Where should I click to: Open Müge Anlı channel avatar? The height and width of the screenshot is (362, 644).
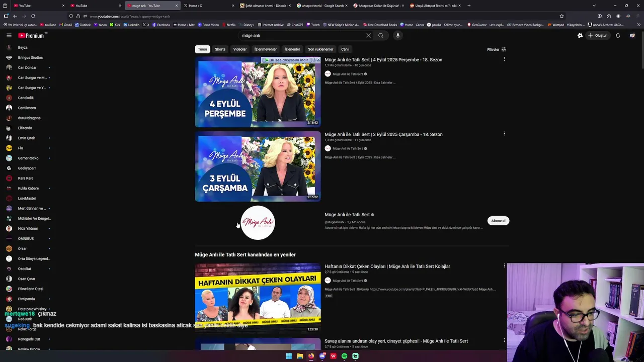[258, 223]
